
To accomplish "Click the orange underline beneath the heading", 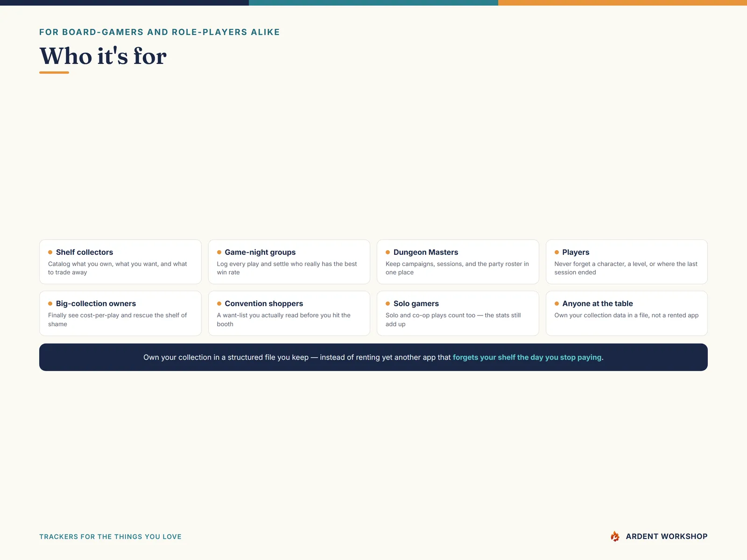I will (54, 73).
